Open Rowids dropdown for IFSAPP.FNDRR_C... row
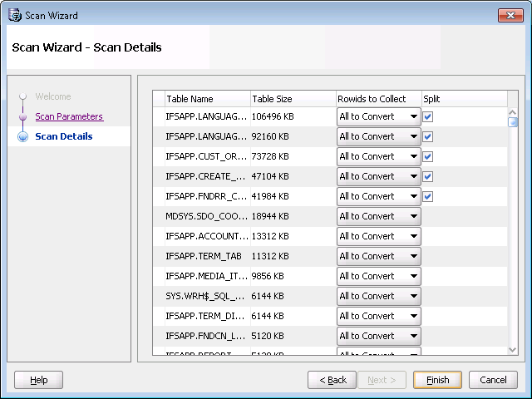The image size is (532, 399). [379, 196]
